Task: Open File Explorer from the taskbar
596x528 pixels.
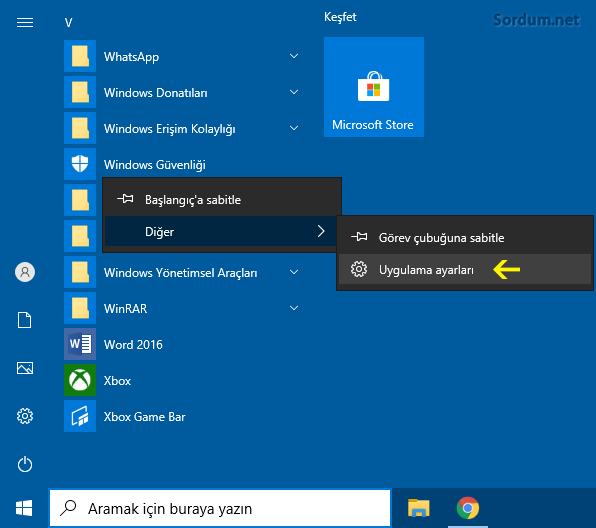Action: (x=418, y=508)
